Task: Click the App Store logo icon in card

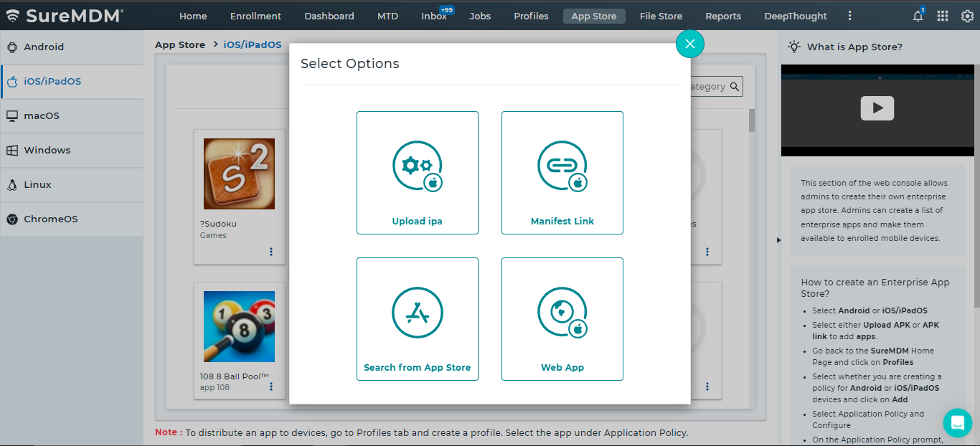Action: click(418, 312)
